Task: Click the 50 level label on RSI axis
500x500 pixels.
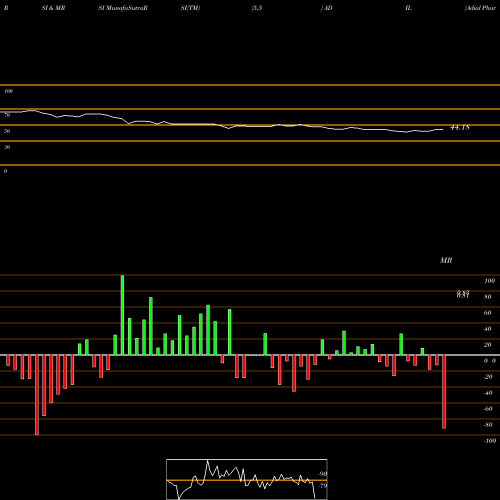Action: pos(7,131)
